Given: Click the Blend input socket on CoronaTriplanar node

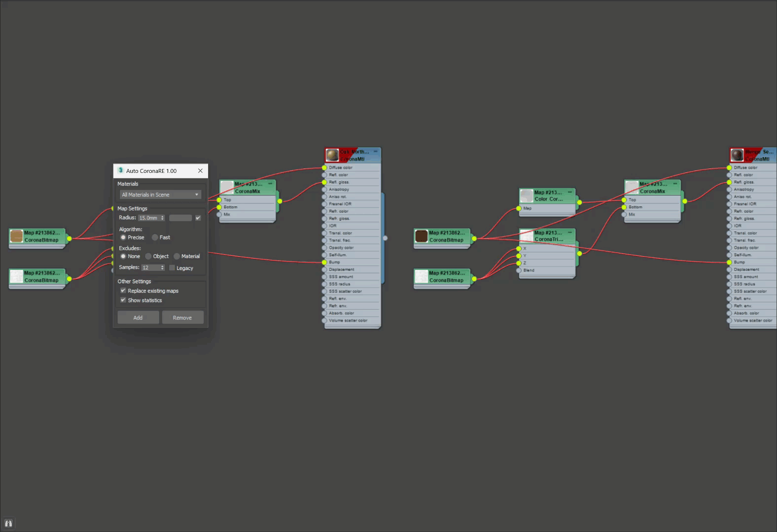Looking at the screenshot, I should [x=519, y=270].
